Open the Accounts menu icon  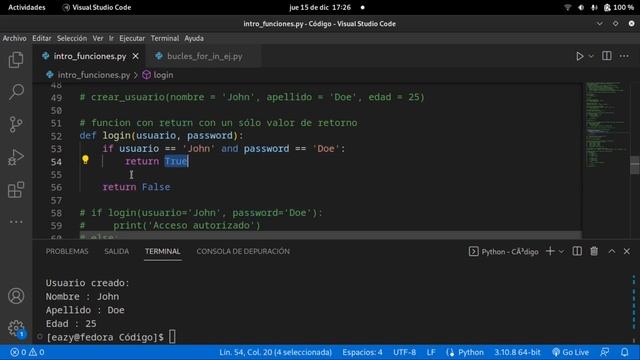(x=16, y=296)
